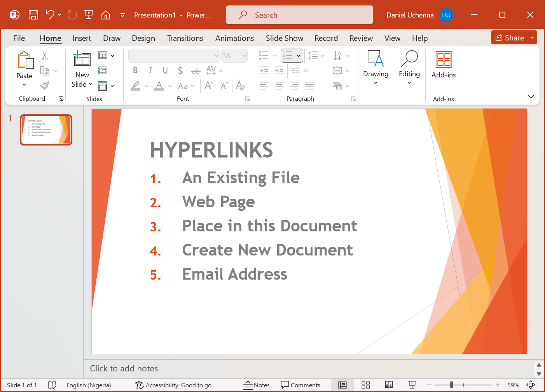Switch to the Animations tab
This screenshot has width=545, height=392.
pos(234,38)
